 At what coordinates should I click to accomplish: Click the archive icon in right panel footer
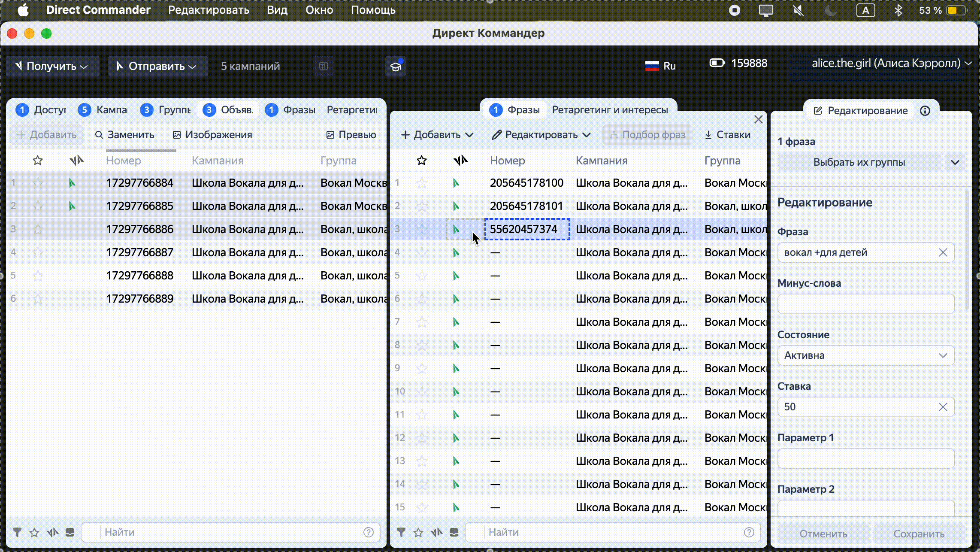(454, 532)
